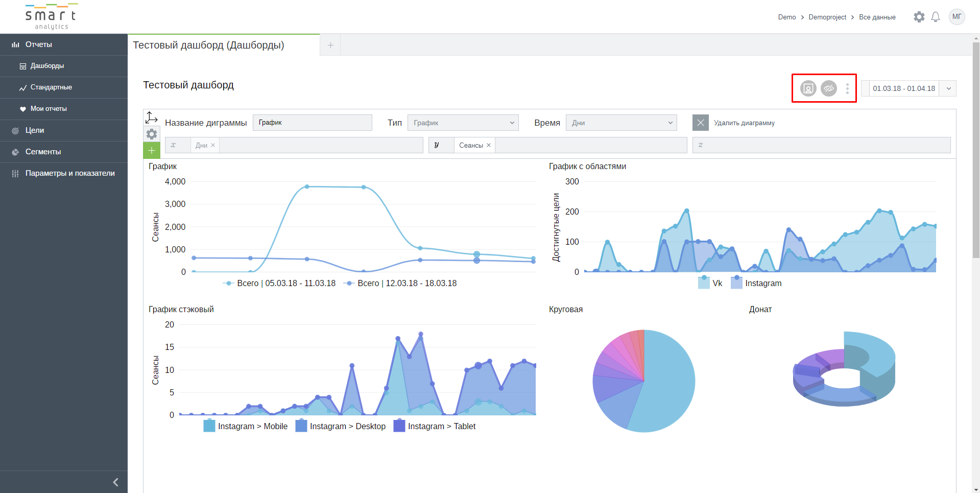Image resolution: width=980 pixels, height=493 pixels.
Task: Toggle Instagram > Tablet legend item
Action: point(435,426)
